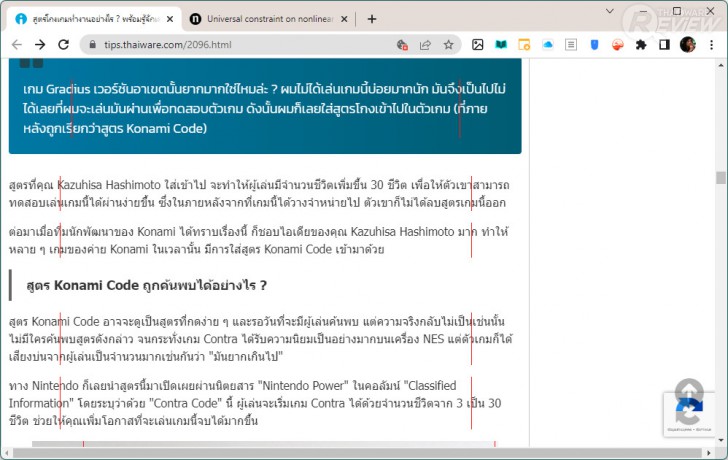Screen dimensions: 728x460
Task: Open a new tab with the plus button
Action: 371,19
